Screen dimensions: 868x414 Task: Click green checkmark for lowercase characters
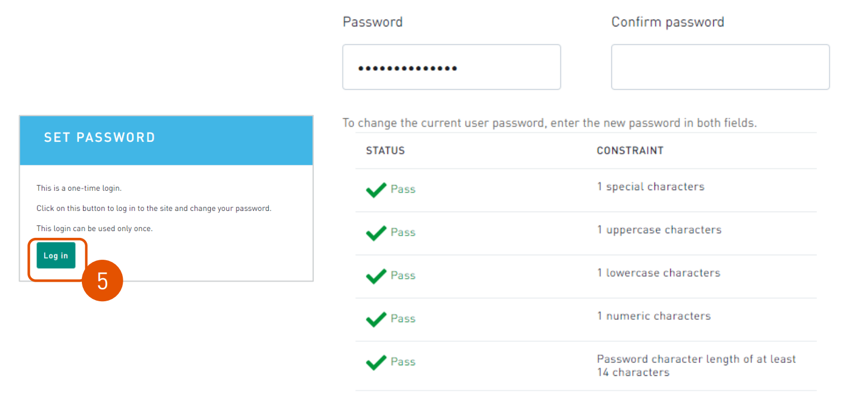point(376,276)
